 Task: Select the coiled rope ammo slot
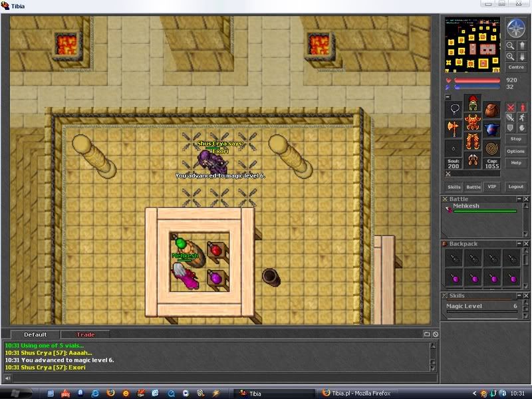click(491, 148)
